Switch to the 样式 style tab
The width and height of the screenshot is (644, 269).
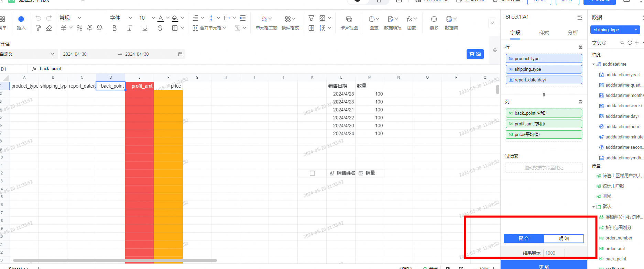coord(544,33)
